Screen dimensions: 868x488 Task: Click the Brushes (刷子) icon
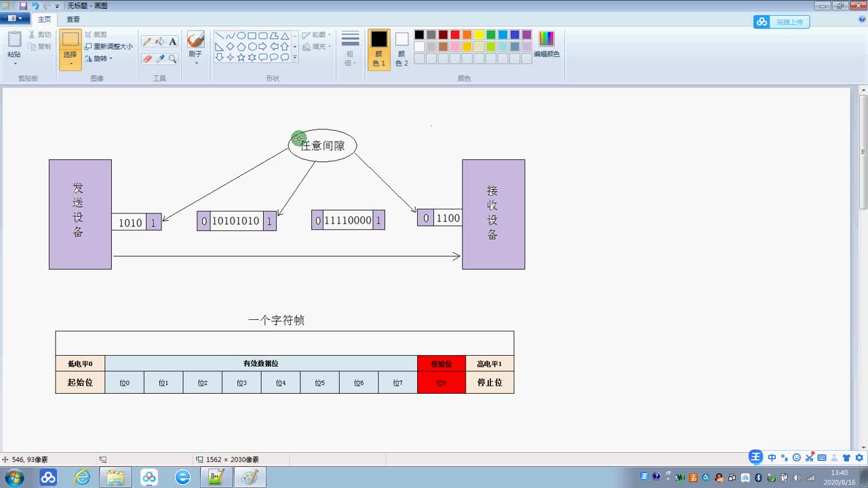tap(195, 40)
